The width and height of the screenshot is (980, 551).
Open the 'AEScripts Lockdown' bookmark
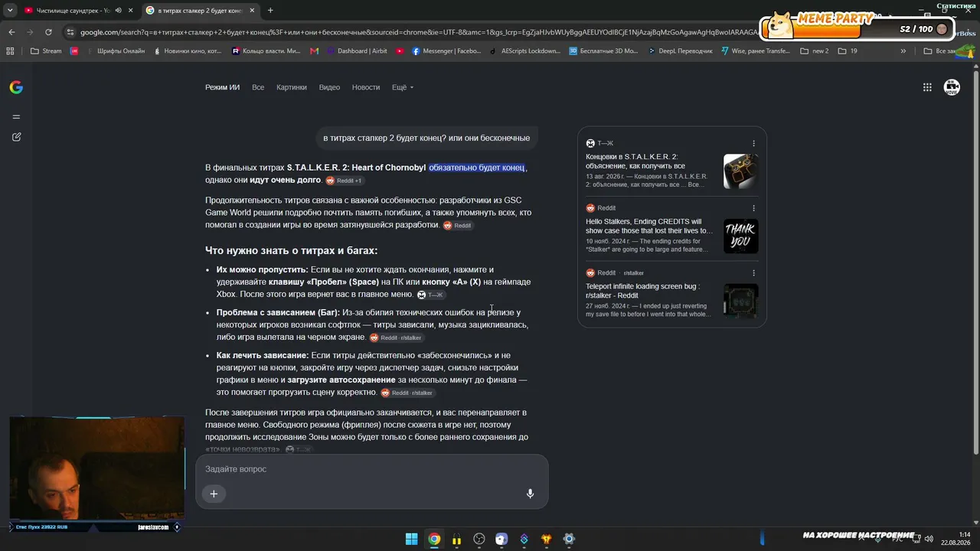(524, 51)
